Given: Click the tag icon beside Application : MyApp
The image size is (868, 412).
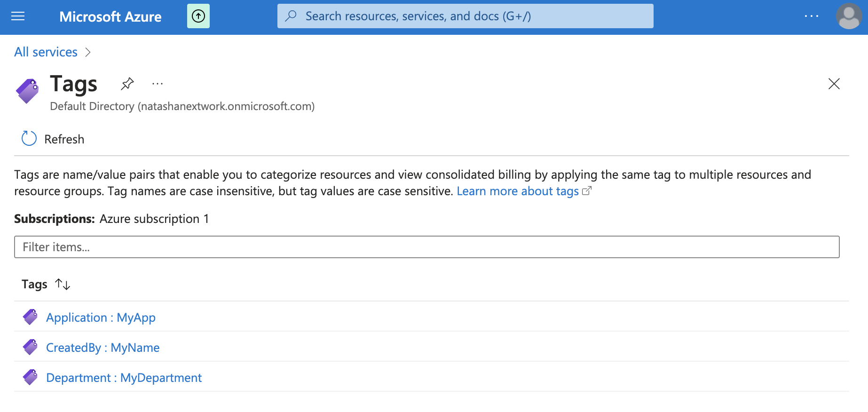Looking at the screenshot, I should click(x=31, y=317).
